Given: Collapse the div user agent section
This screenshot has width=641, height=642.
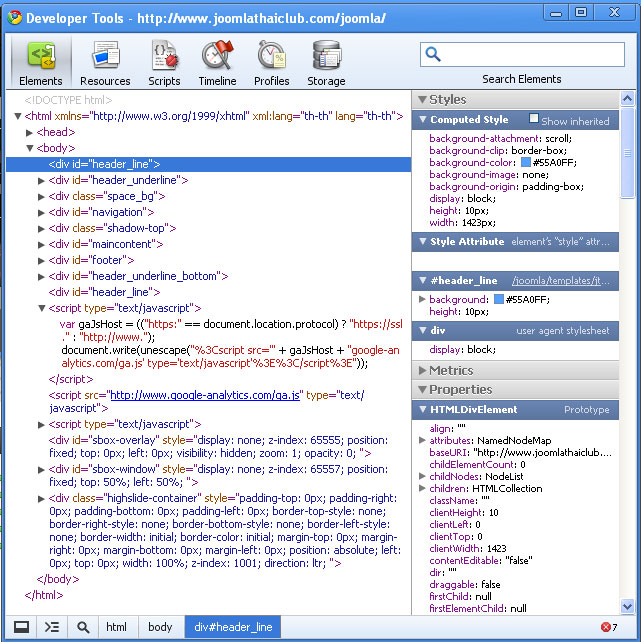Looking at the screenshot, I should (x=423, y=330).
